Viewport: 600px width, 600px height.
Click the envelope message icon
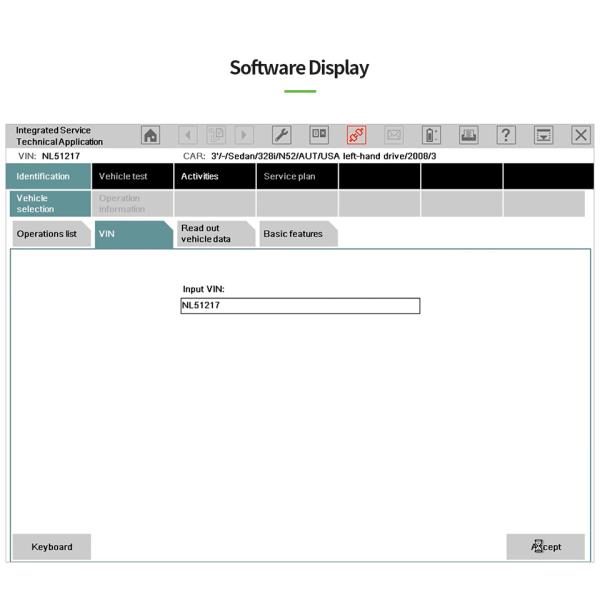coord(394,135)
